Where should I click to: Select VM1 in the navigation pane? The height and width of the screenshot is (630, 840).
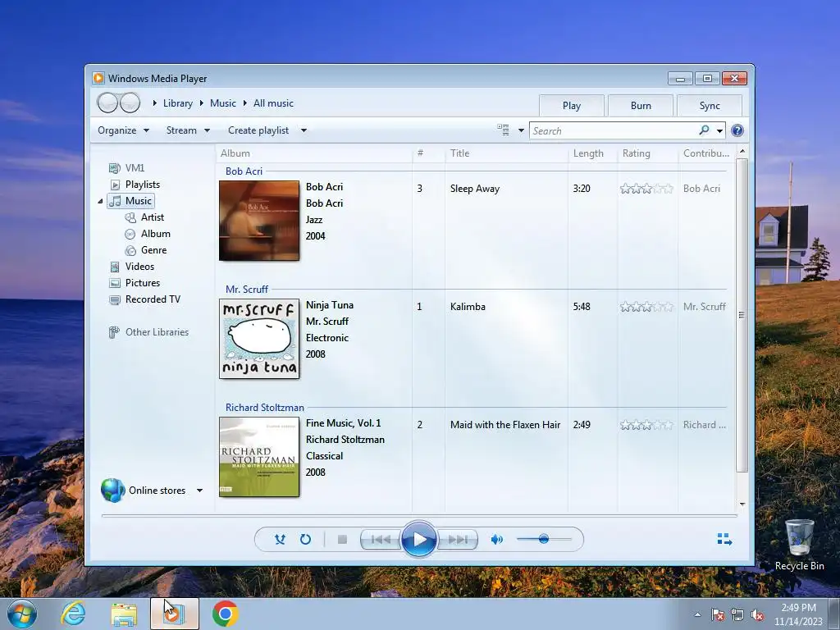[127, 168]
